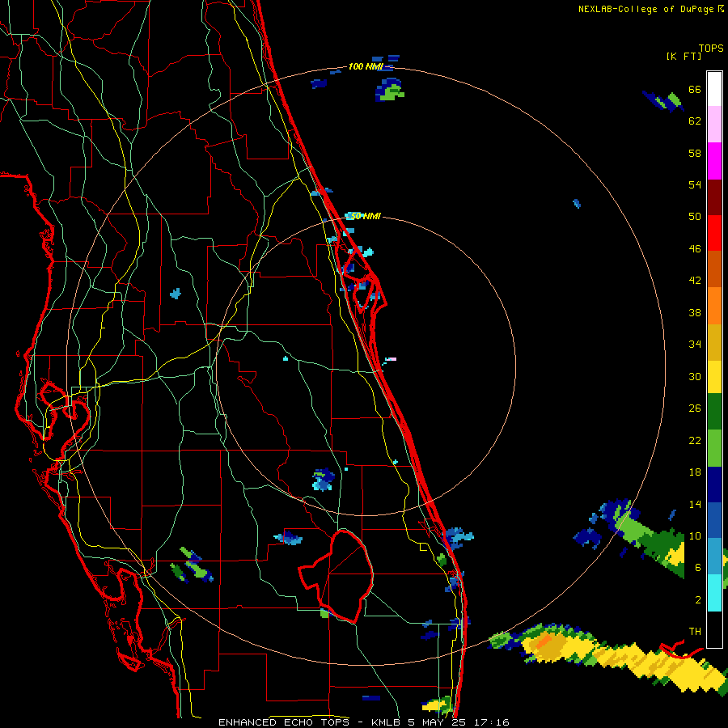Click the 50 legend value
Screen dimensions: 728x728
695,217
